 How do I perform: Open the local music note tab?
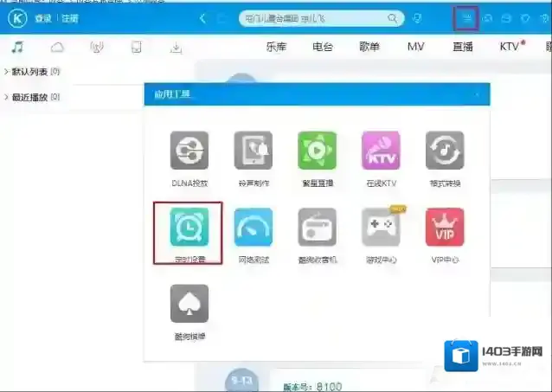pos(17,47)
